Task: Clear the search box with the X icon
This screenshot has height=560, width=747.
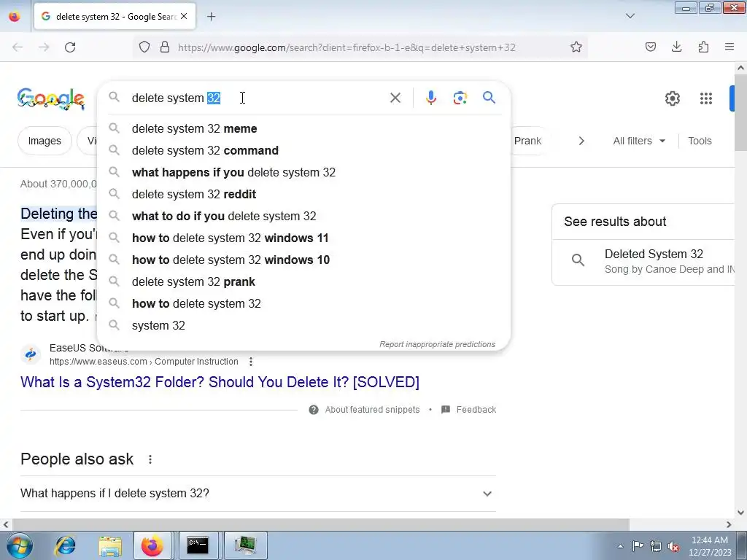Action: pos(395,98)
